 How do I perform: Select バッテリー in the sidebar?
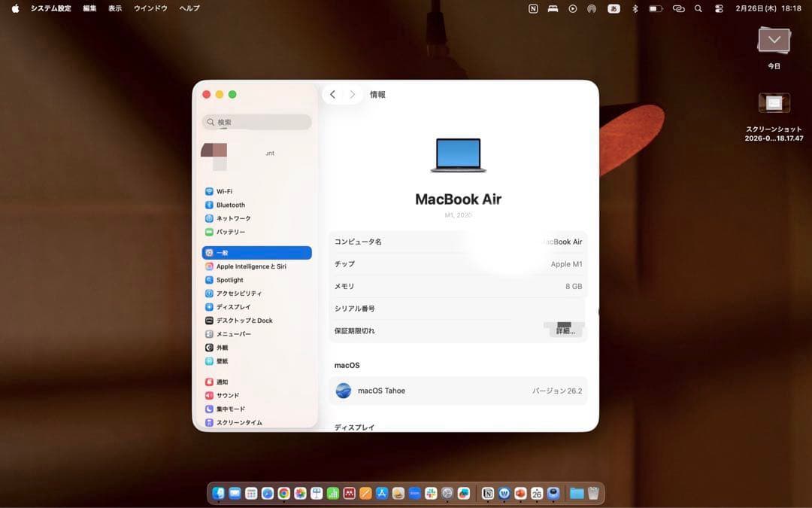[257, 232]
